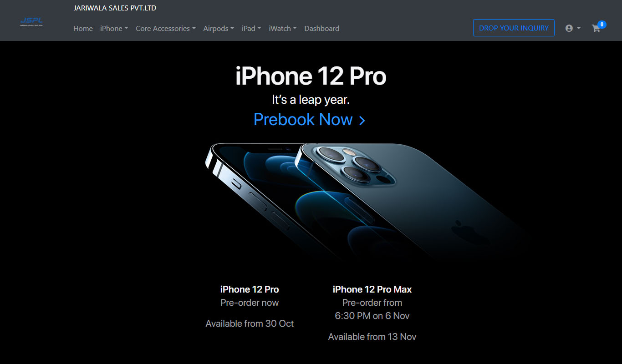
Task: Open the Dashboard menu item
Action: (x=321, y=28)
